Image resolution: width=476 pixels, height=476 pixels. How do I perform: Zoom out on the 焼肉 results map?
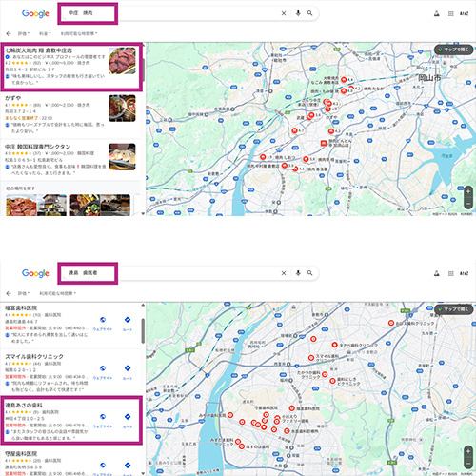coord(468,204)
